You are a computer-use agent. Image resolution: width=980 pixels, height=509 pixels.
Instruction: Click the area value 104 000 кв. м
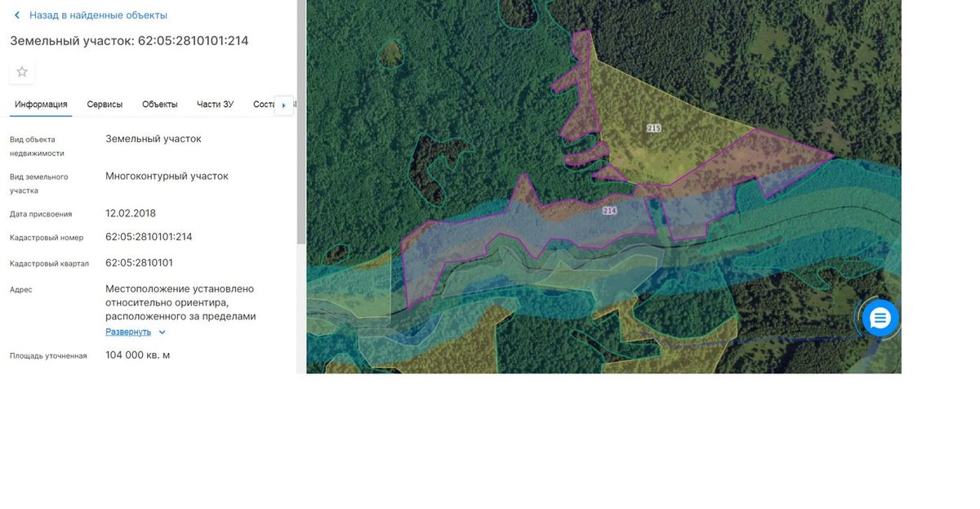[x=137, y=355]
